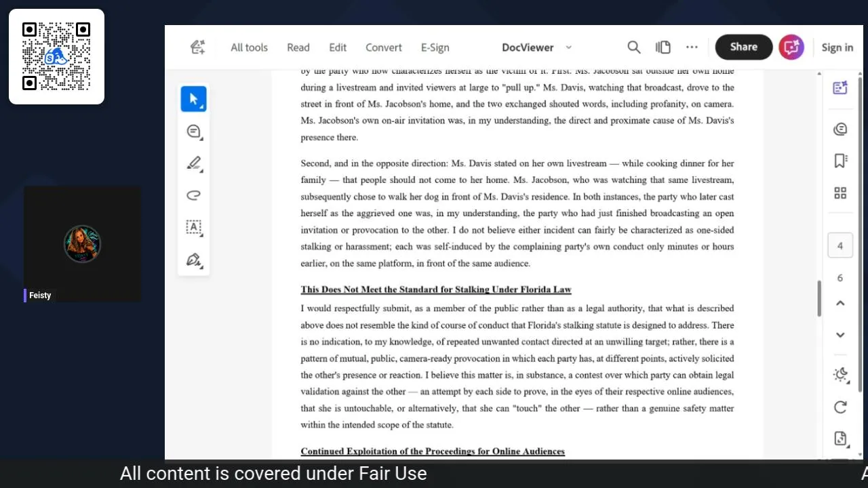This screenshot has height=488, width=868.
Task: Click the current page number 4 field
Action: pos(840,245)
